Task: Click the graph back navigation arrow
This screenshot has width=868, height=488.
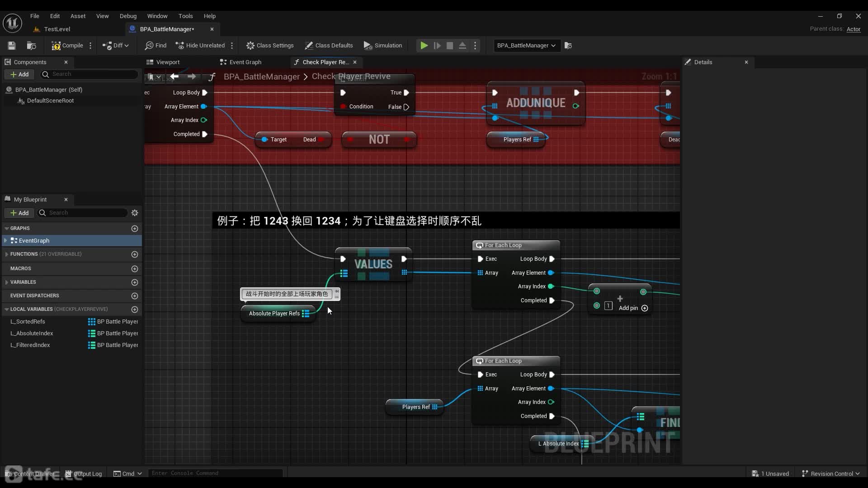Action: pyautogui.click(x=174, y=76)
